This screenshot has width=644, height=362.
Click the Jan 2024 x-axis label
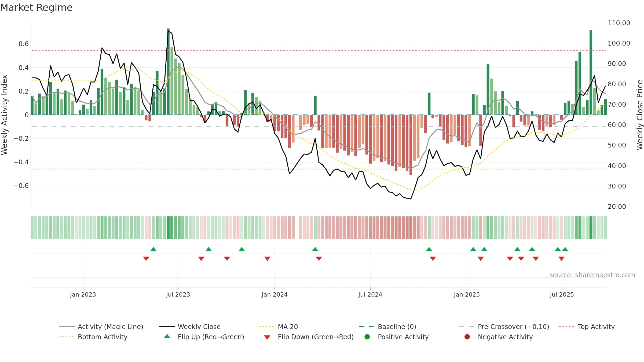[275, 294]
